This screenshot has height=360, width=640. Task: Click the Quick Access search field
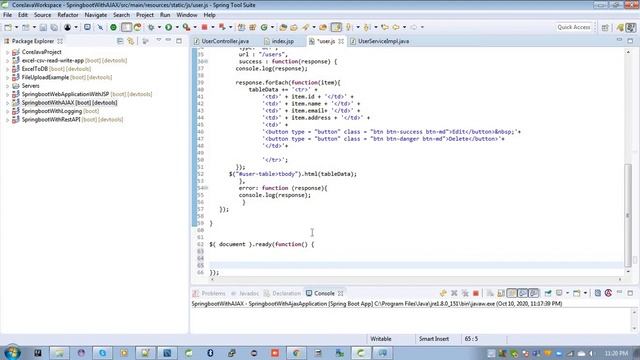tap(574, 27)
